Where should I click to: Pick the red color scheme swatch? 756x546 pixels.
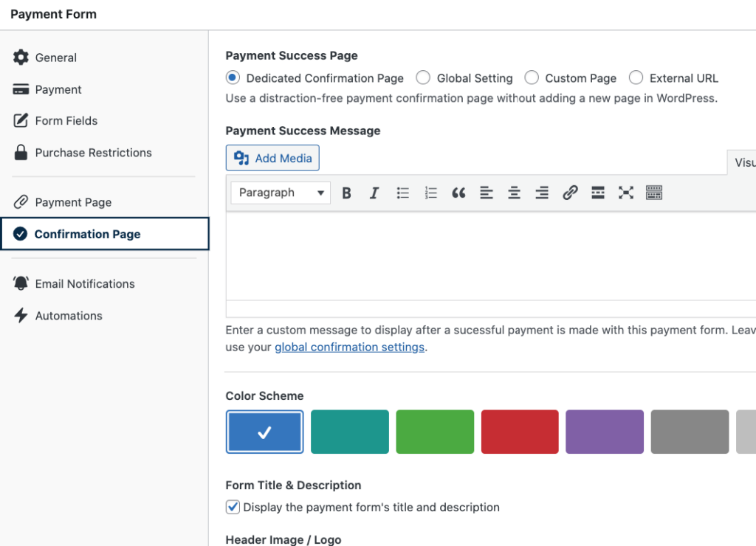(x=520, y=432)
